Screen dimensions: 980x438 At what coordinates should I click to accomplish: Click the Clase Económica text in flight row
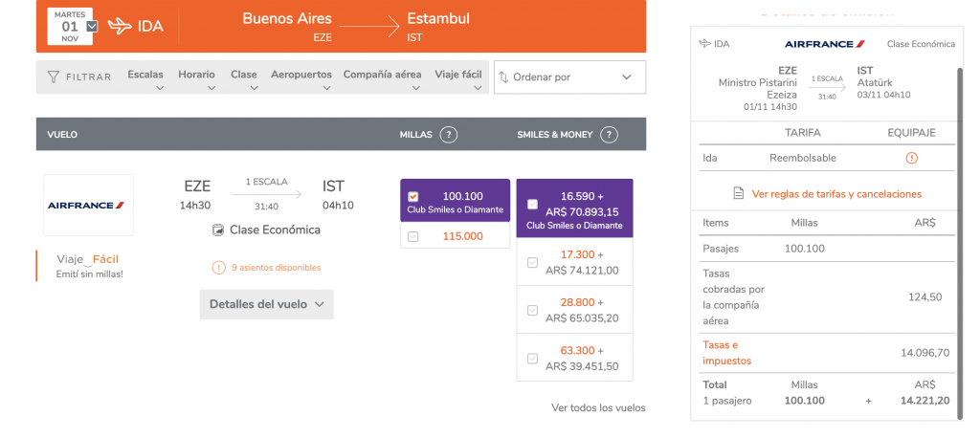coord(275,230)
